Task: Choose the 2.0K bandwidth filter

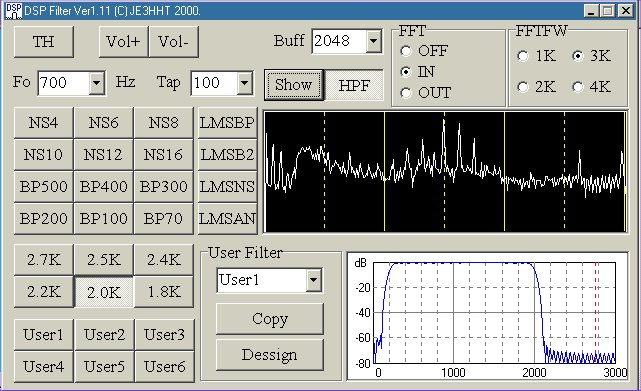Action: pyautogui.click(x=103, y=292)
